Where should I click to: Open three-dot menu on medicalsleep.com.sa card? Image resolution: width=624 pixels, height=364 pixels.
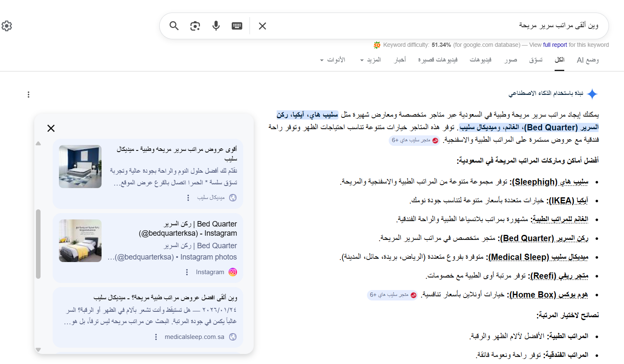click(156, 337)
